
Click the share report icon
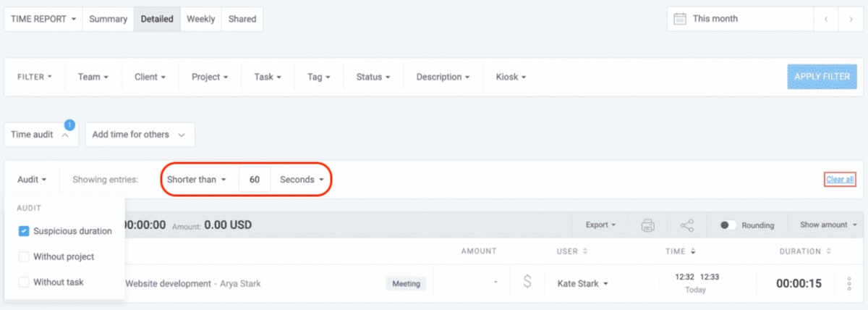[687, 225]
